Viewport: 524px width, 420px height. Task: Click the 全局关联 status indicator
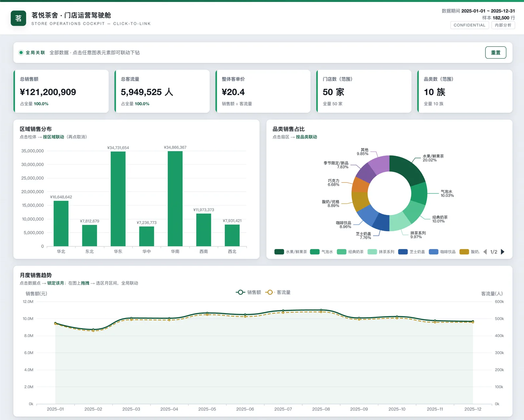coord(32,52)
